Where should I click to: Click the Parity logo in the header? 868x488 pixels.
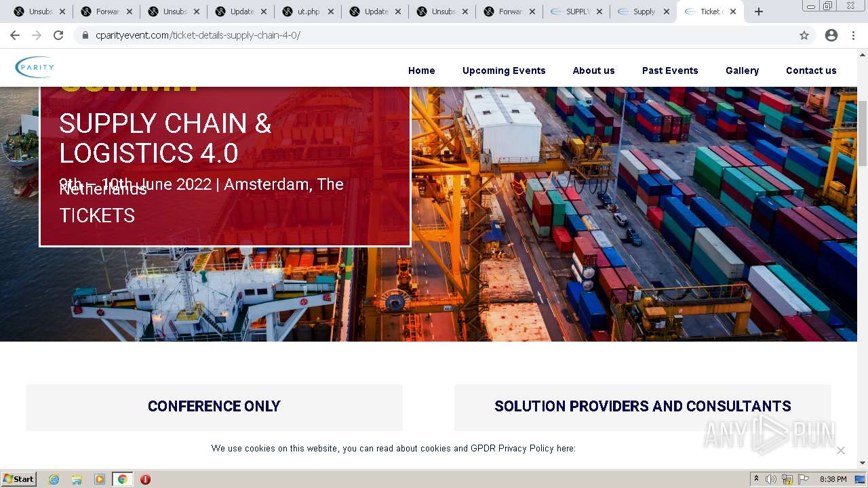[35, 67]
